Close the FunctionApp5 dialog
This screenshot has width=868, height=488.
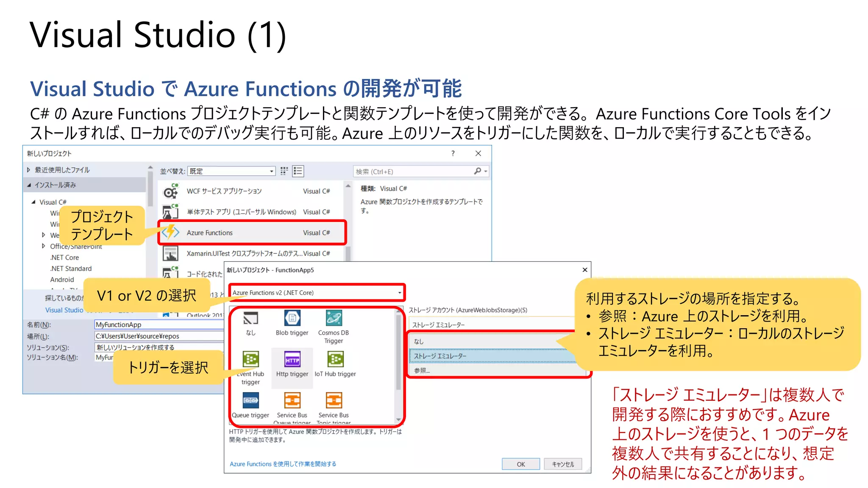click(585, 270)
